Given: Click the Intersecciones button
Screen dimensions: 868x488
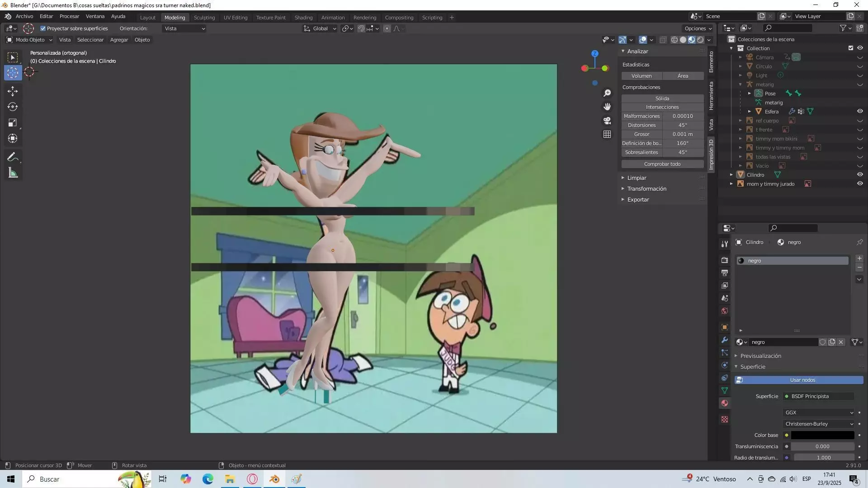Looking at the screenshot, I should (x=662, y=107).
